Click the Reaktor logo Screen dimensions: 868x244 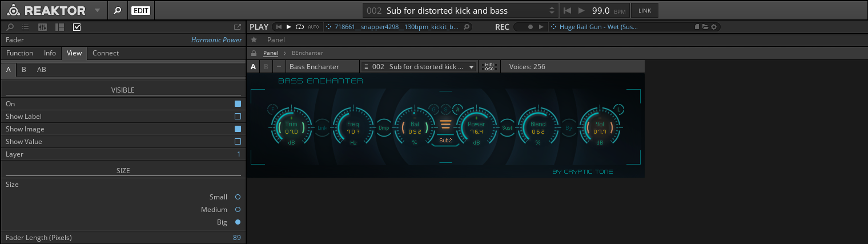click(47, 10)
